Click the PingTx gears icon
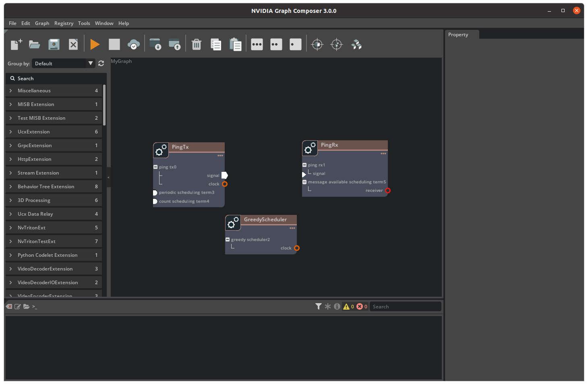Viewport: 588px width, 385px height. click(x=161, y=150)
